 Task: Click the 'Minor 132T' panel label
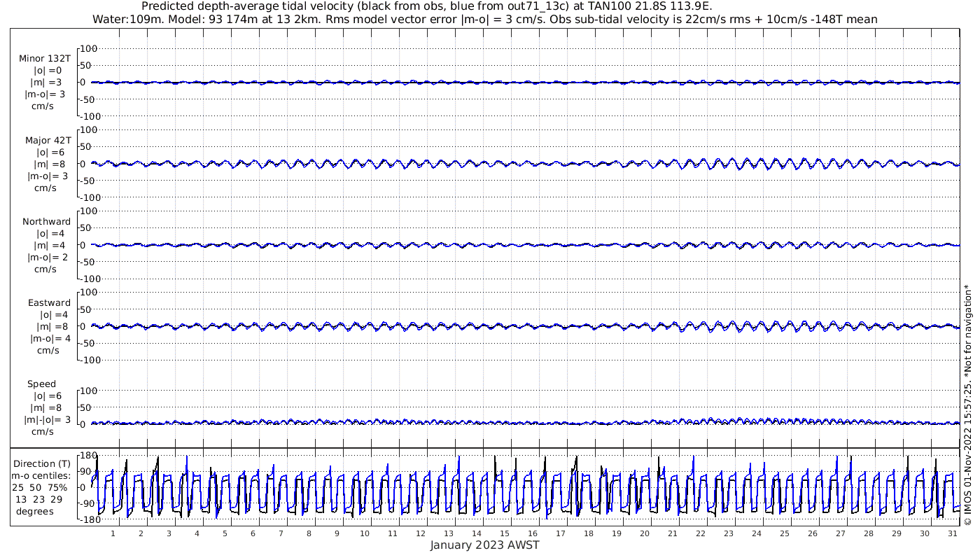click(x=45, y=59)
